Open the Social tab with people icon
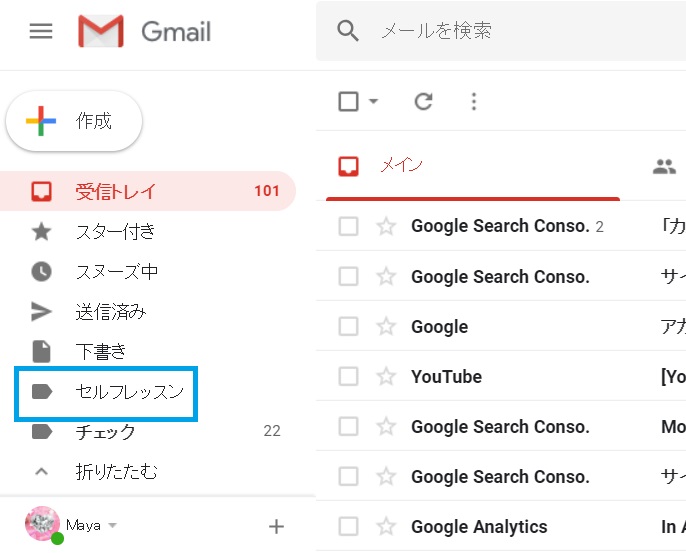Image resolution: width=686 pixels, height=553 pixels. point(664,167)
